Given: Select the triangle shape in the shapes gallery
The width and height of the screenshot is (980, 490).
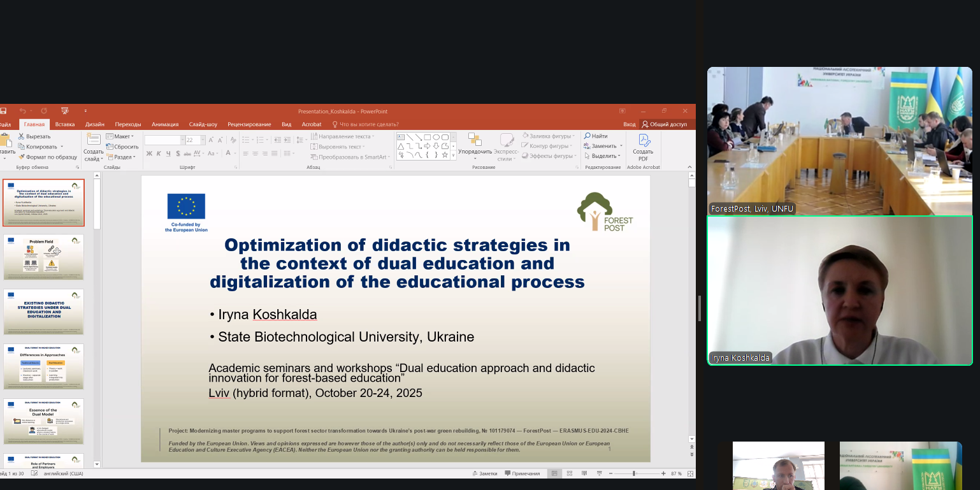Looking at the screenshot, I should click(x=400, y=146).
